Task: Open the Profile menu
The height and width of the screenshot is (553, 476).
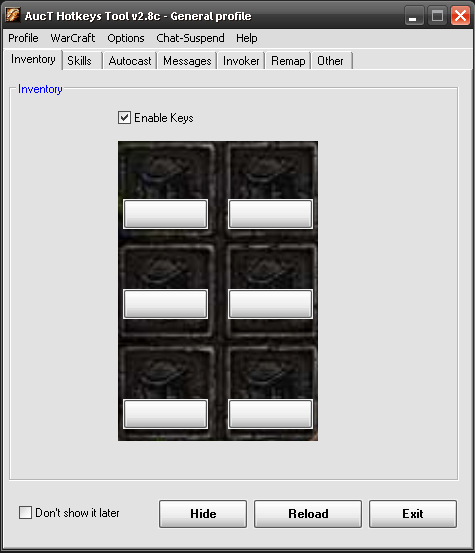Action: pyautogui.click(x=23, y=38)
